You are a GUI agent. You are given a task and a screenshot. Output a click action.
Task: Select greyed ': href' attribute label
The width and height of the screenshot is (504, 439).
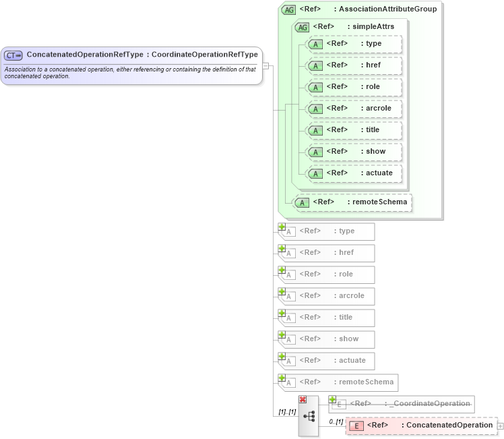[344, 252]
